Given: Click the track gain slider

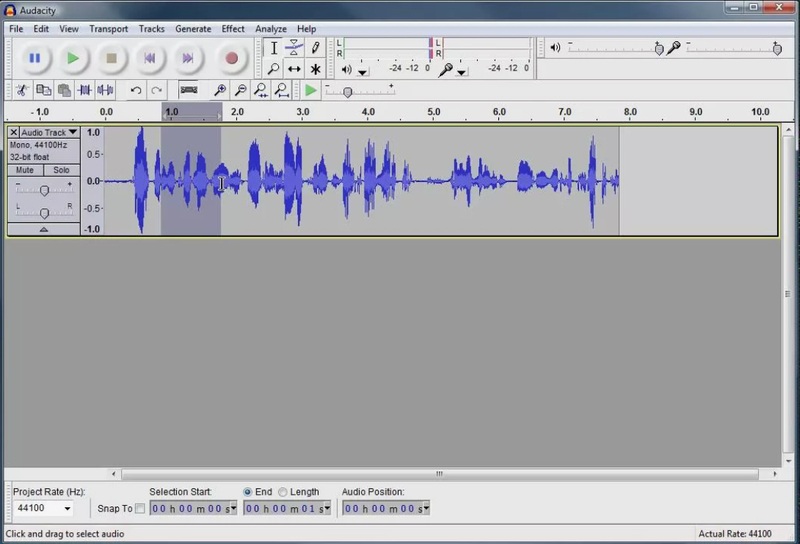Looking at the screenshot, I should 44,190.
